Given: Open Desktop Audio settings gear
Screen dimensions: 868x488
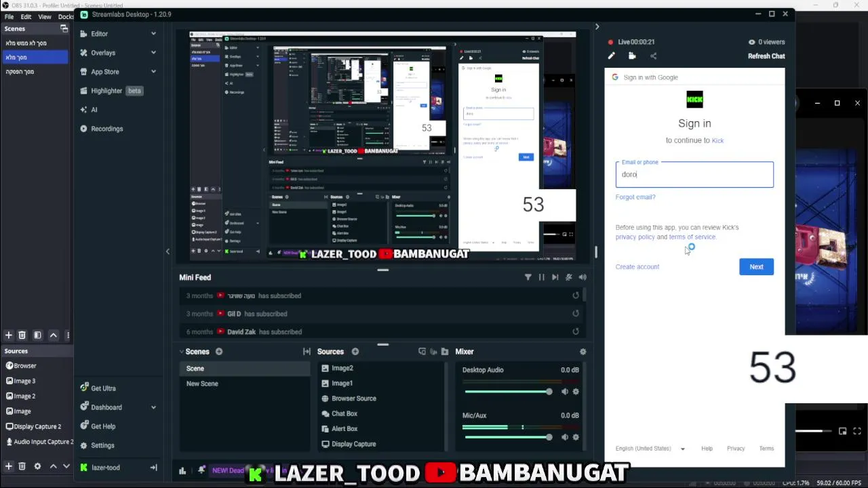Looking at the screenshot, I should click(576, 392).
